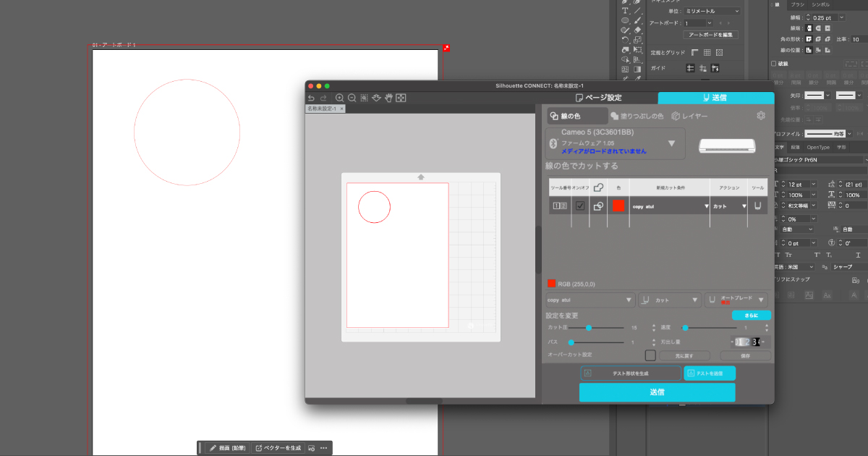Select the hand pan tool

point(388,98)
